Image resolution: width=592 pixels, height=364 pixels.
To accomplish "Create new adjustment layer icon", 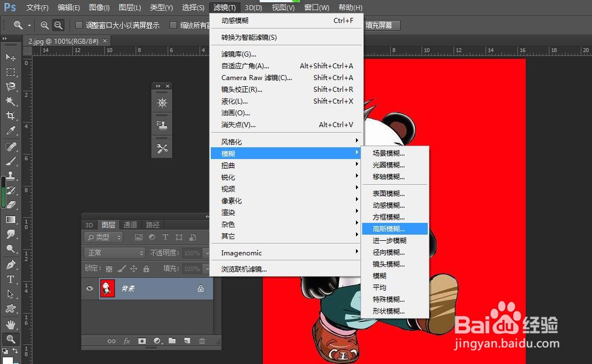I will click(158, 341).
